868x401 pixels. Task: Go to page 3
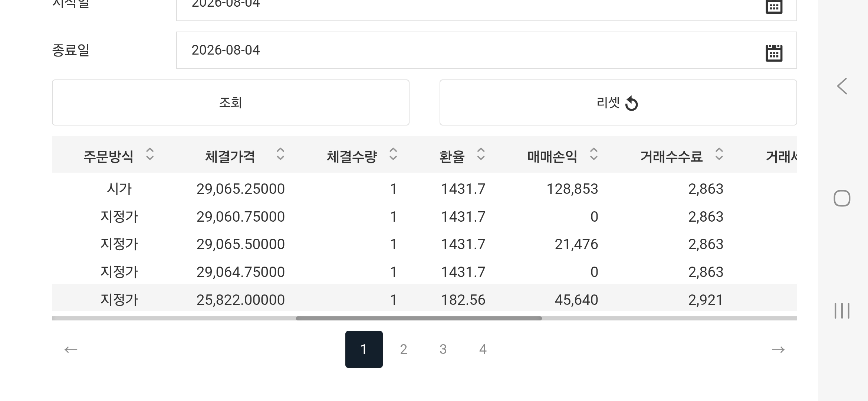(x=443, y=349)
